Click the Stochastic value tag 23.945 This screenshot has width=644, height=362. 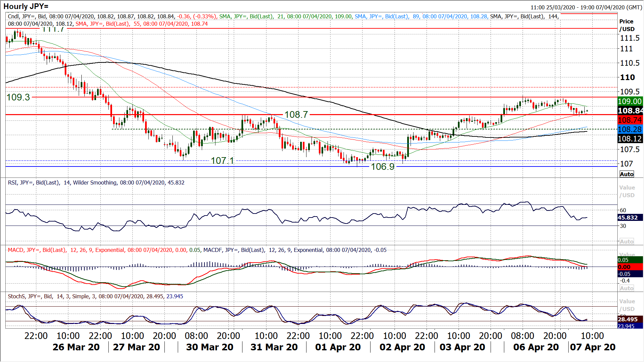click(x=630, y=326)
